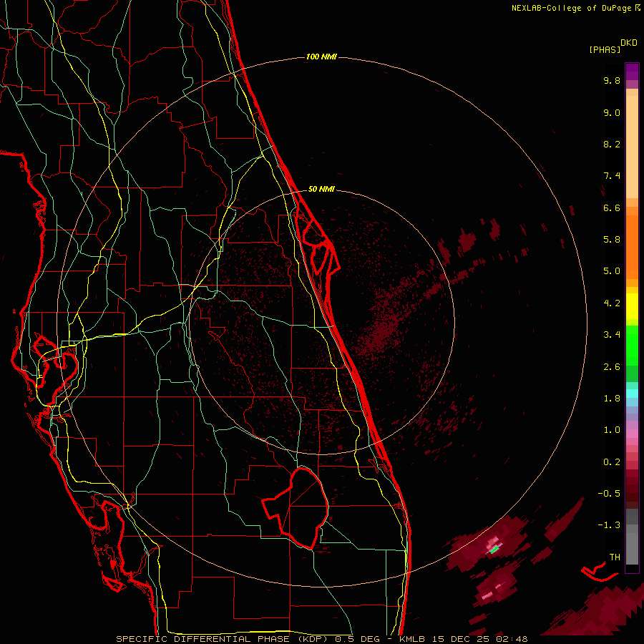Viewport: 644px width, 644px height.
Task: Click the 7.4 value on the color scale
Action: pos(612,176)
